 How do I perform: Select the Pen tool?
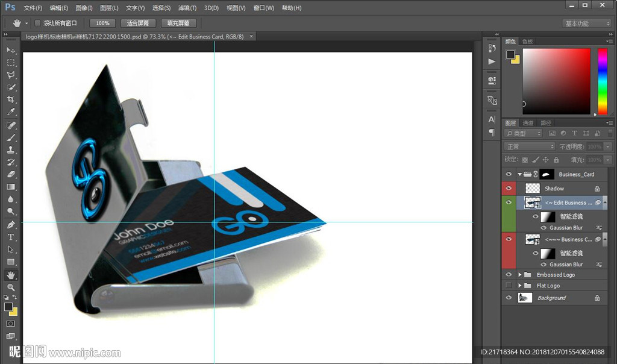(11, 225)
